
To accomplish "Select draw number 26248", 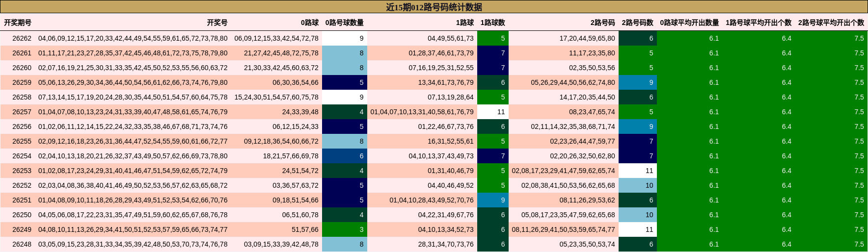I will pos(22,244).
